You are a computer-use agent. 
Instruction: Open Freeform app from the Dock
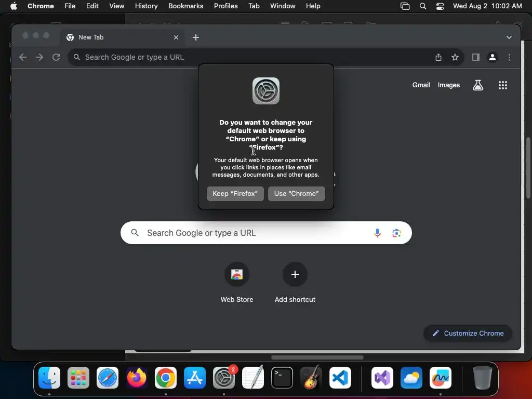click(x=441, y=378)
